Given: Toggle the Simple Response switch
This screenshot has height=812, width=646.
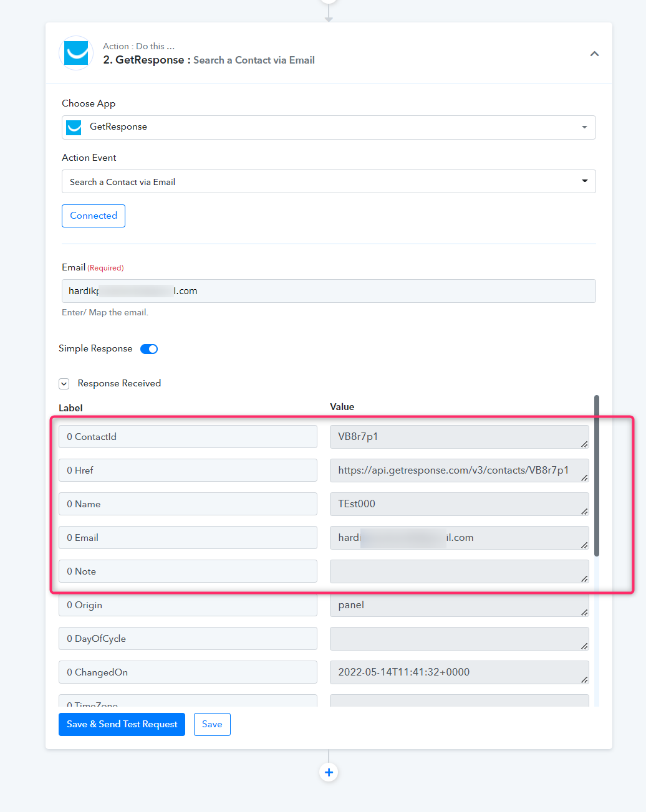Looking at the screenshot, I should tap(149, 349).
